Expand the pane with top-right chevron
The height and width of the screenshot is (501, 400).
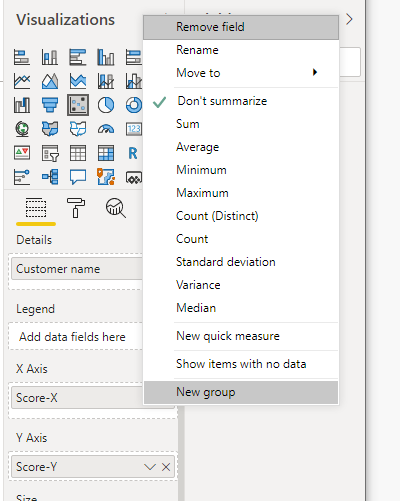[x=349, y=19]
